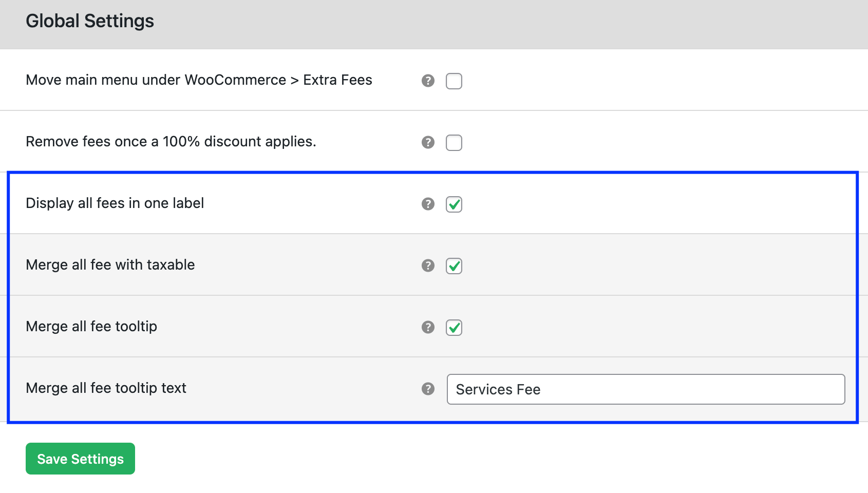The width and height of the screenshot is (868, 493).
Task: View help for displaying all fees in one label
Action: 428,204
